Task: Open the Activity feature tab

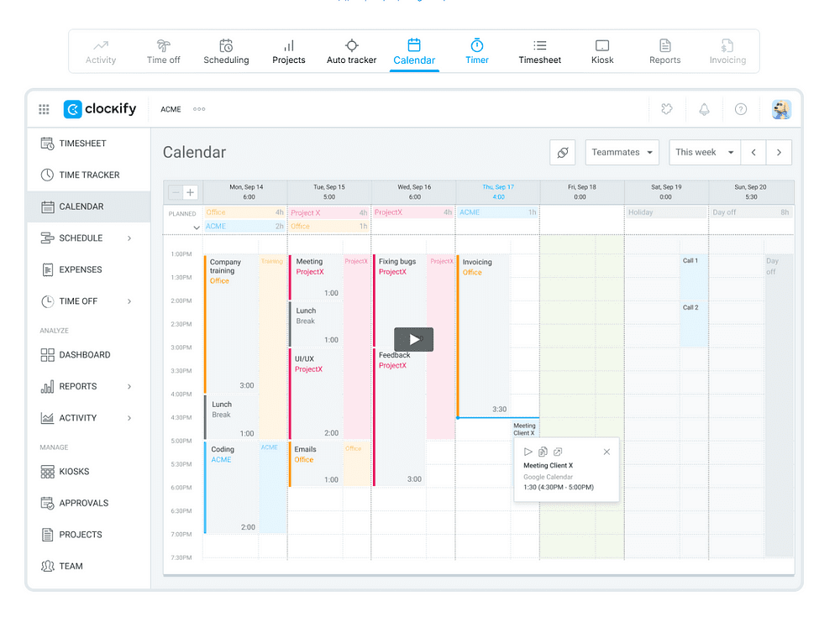Action: (101, 52)
